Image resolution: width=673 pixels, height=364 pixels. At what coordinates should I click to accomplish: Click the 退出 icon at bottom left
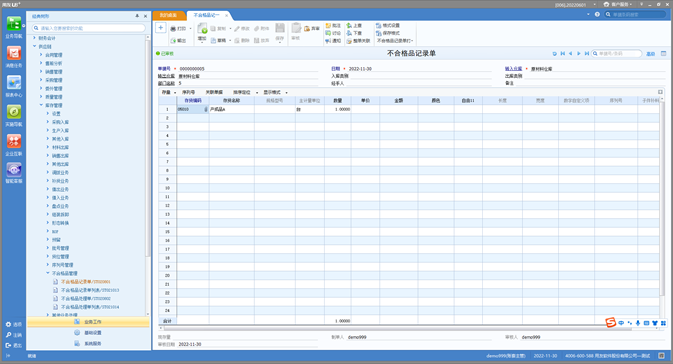[8, 345]
